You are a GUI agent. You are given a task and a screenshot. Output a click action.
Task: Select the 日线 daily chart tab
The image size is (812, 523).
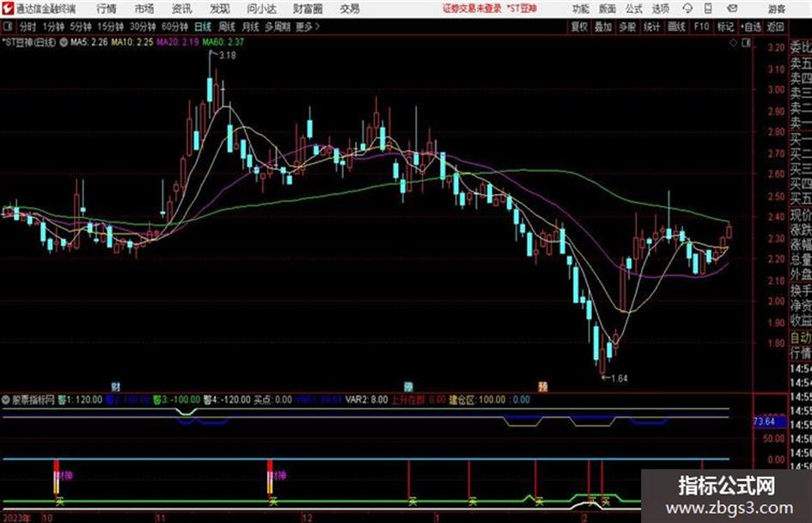tap(203, 27)
